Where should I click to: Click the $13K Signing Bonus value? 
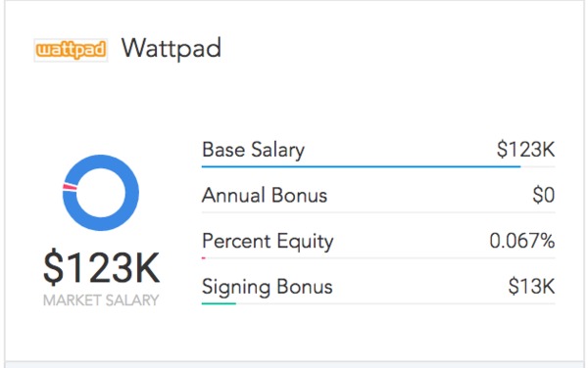pyautogui.click(x=531, y=287)
